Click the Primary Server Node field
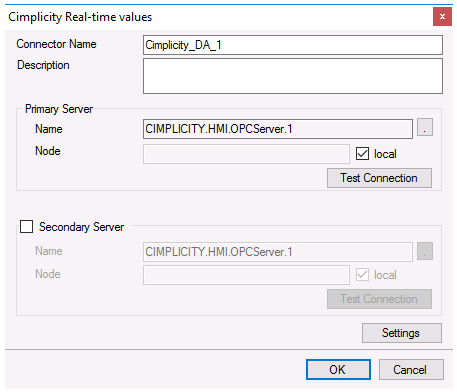This screenshot has width=457, height=392. [246, 154]
